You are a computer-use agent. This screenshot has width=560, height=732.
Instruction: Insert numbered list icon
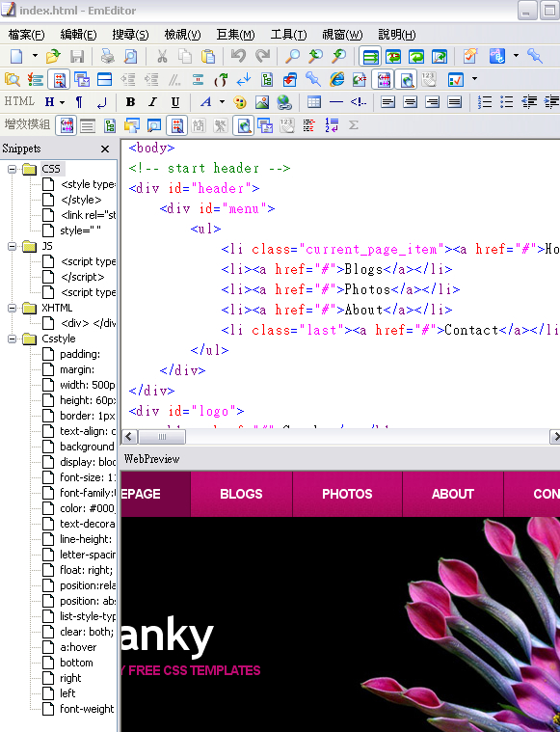(485, 102)
